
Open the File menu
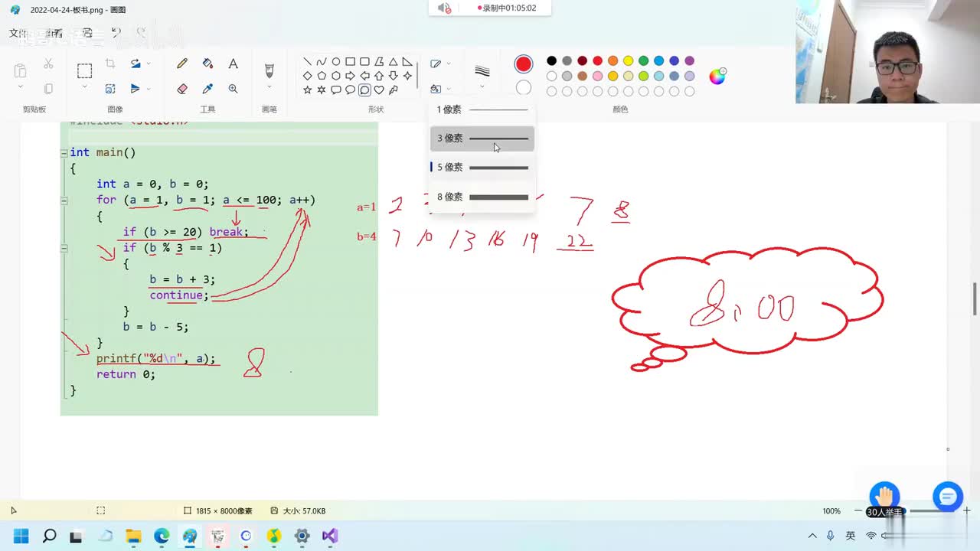tap(17, 33)
